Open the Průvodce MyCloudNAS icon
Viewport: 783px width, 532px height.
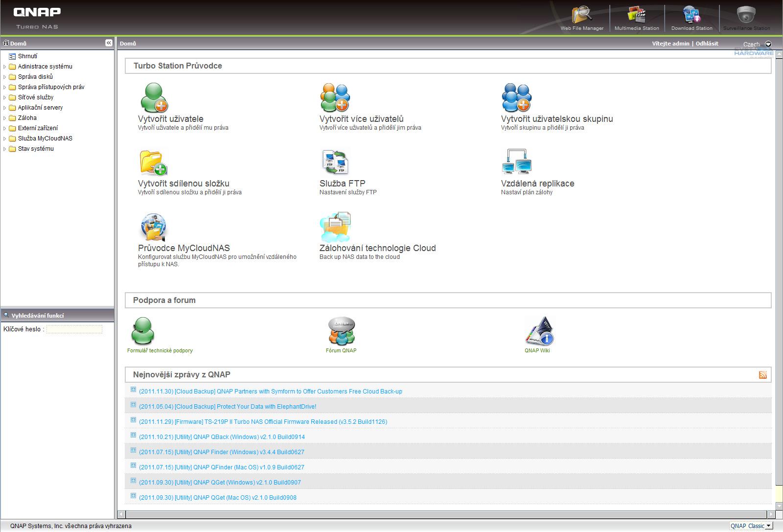pos(154,227)
